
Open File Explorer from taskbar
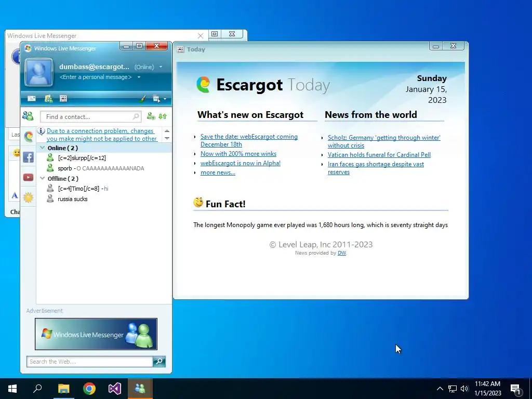point(63,389)
